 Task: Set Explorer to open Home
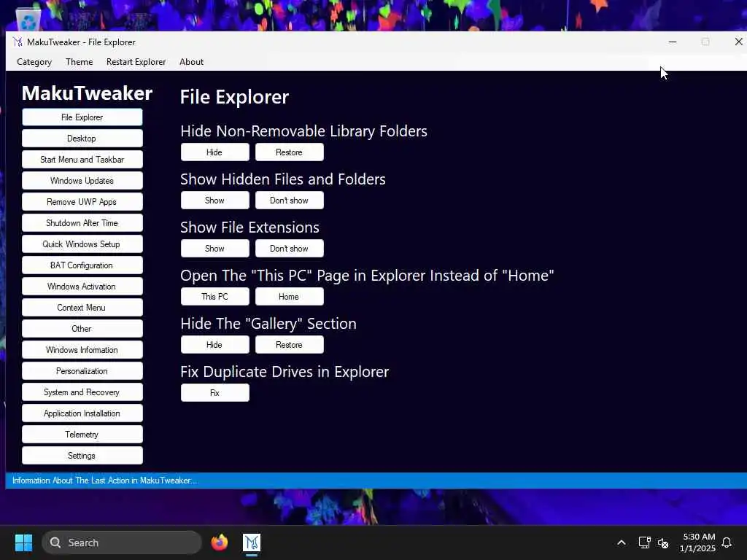pos(289,297)
